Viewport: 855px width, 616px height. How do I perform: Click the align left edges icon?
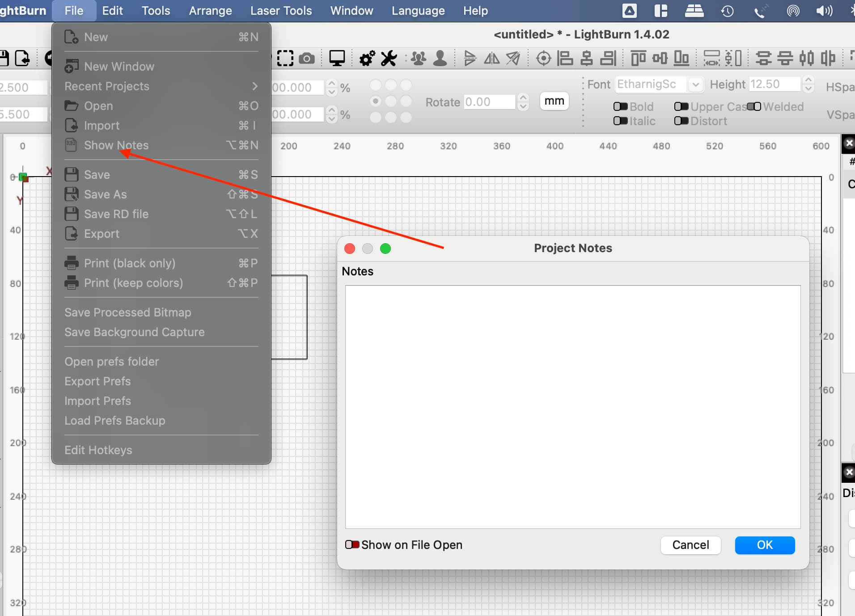click(x=565, y=59)
